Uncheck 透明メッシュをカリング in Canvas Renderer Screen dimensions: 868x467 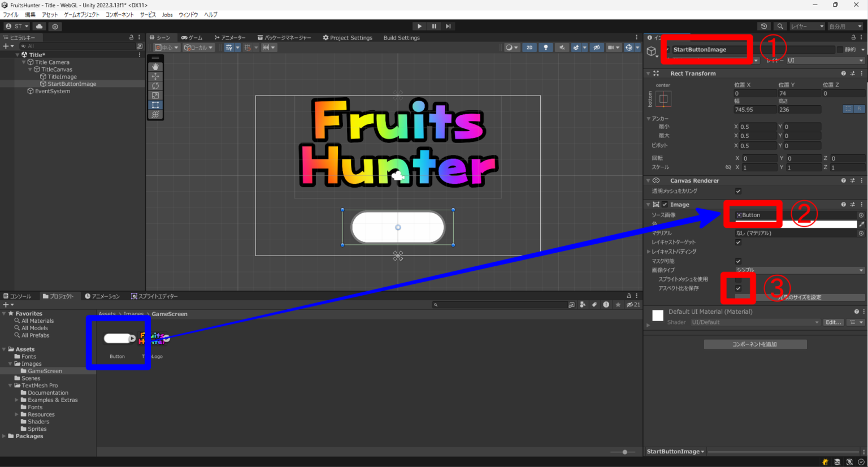click(738, 191)
